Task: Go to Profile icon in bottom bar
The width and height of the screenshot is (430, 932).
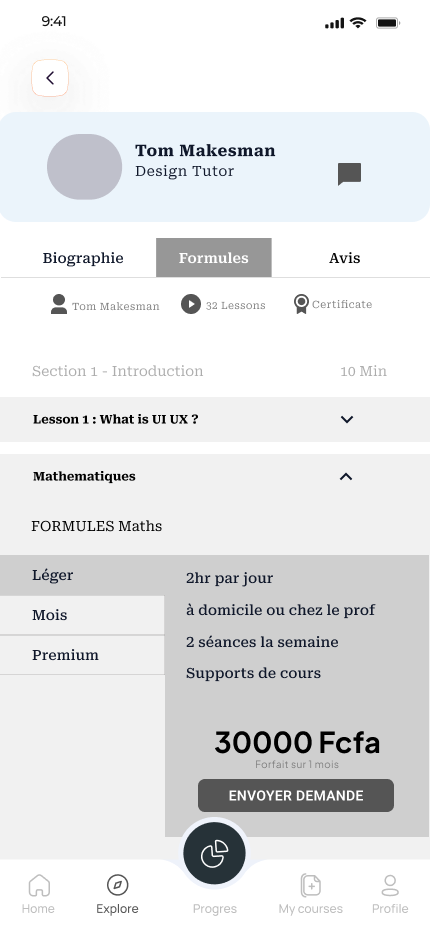Action: [390, 885]
